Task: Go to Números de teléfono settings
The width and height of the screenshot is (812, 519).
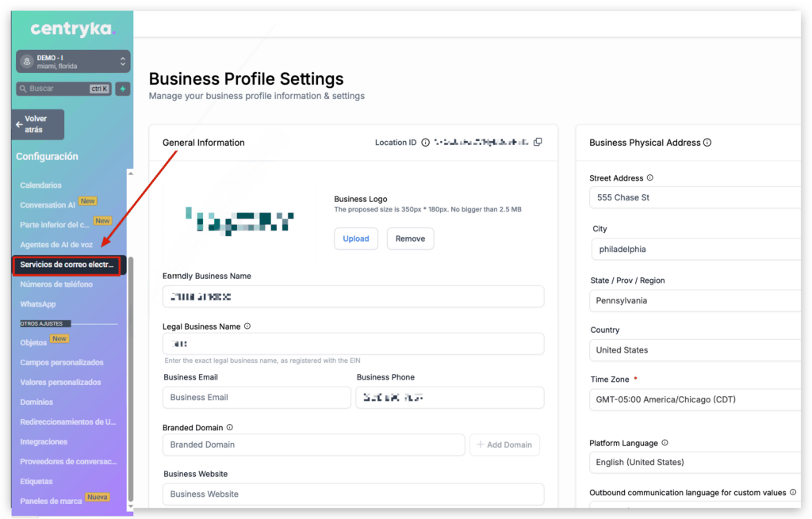Action: pos(56,284)
